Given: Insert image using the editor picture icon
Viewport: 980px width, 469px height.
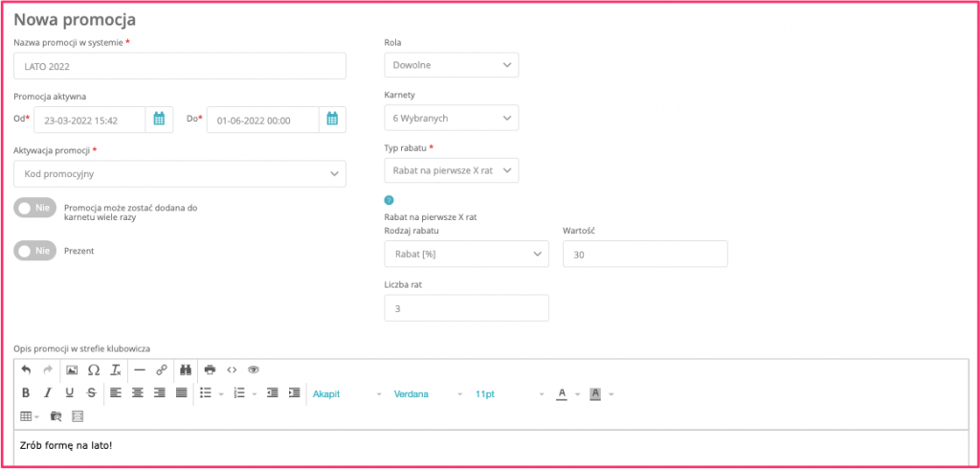Looking at the screenshot, I should [72, 370].
